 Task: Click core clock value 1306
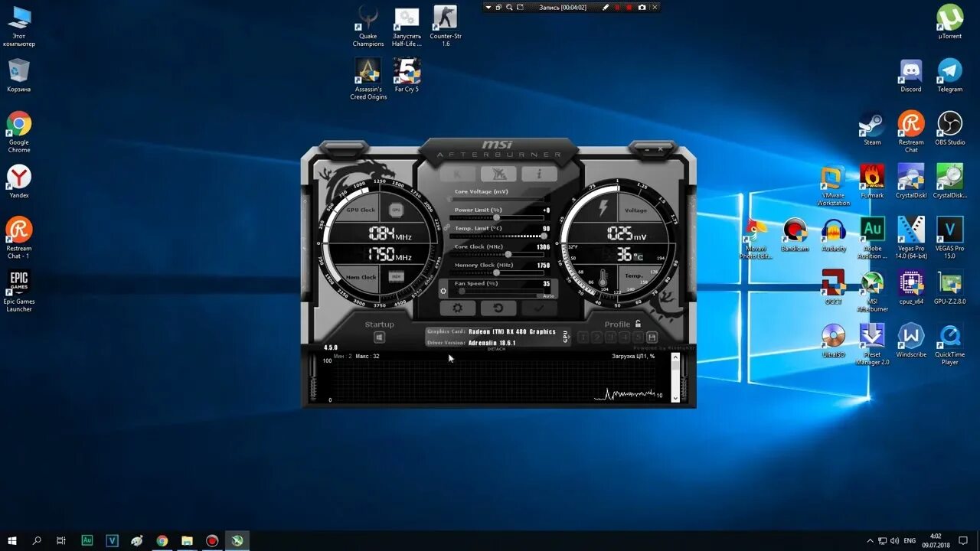(x=543, y=247)
